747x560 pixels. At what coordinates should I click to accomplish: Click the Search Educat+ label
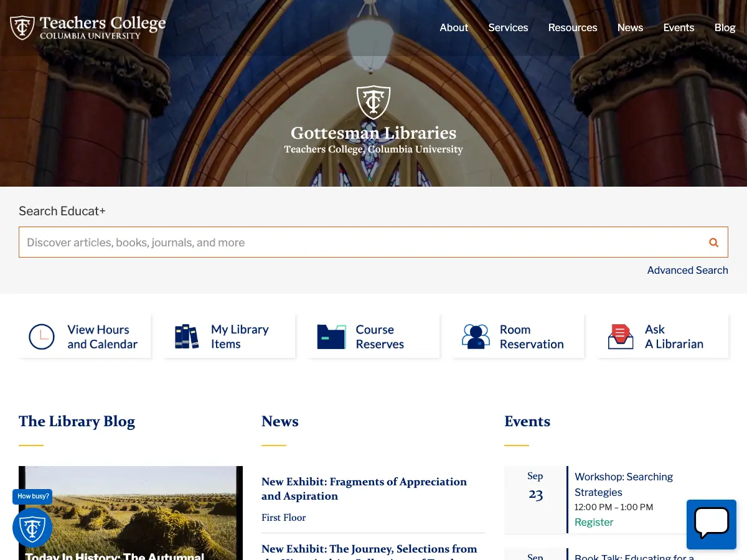[x=62, y=211]
